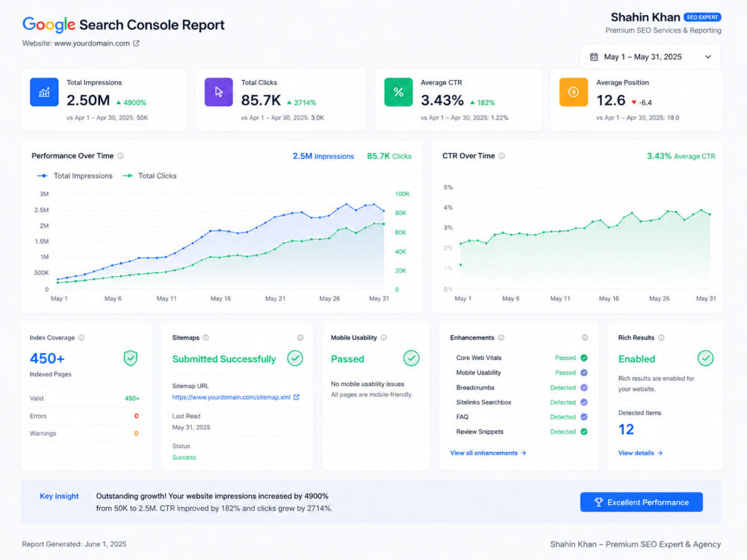Click the blue Total Impressions chart icon
This screenshot has height=560, width=747.
44,92
